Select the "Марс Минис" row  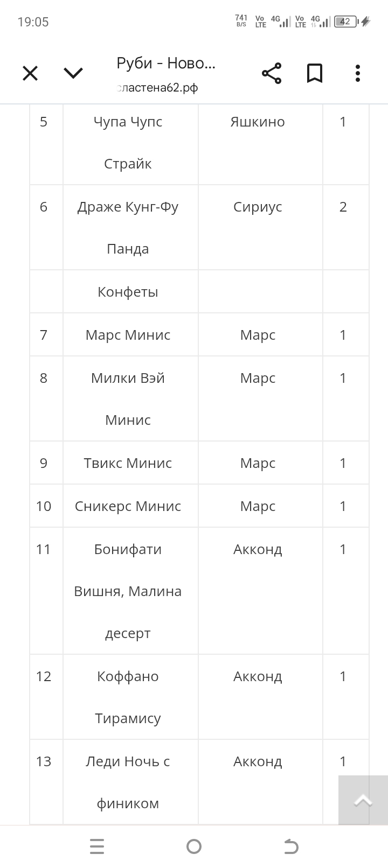tap(128, 335)
